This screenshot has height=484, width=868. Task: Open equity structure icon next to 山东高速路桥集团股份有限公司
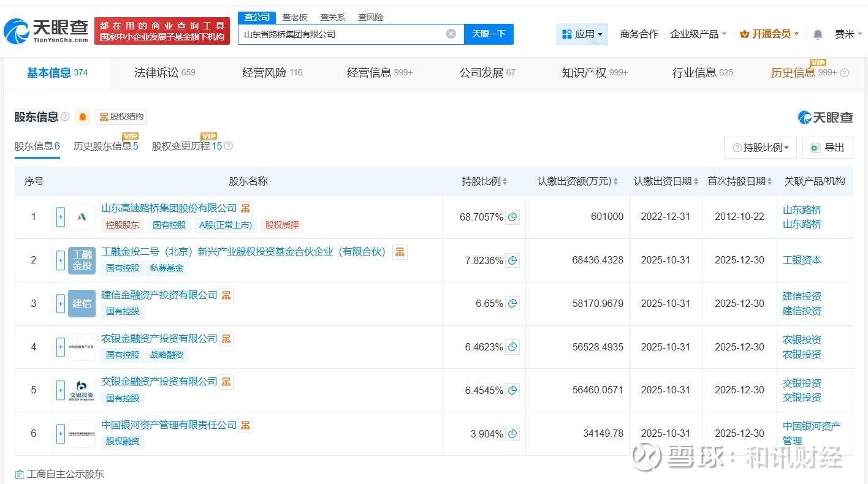click(x=246, y=209)
